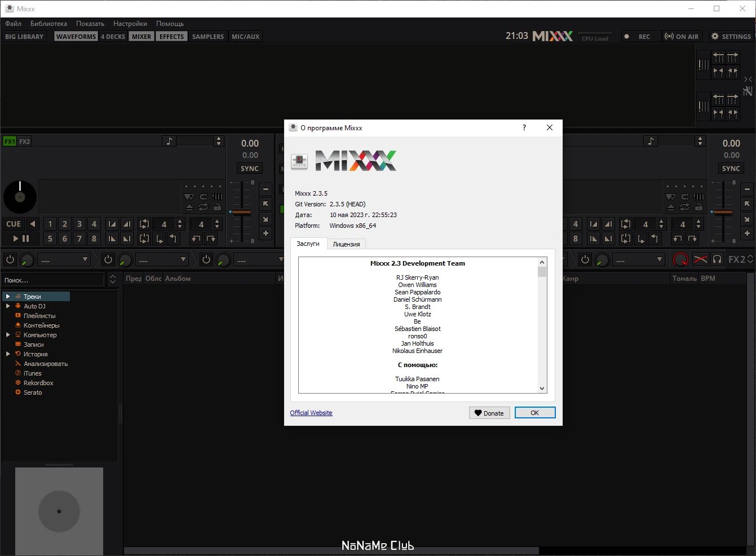
Task: Toggle beatloop button on Deck 1
Action: point(144,224)
